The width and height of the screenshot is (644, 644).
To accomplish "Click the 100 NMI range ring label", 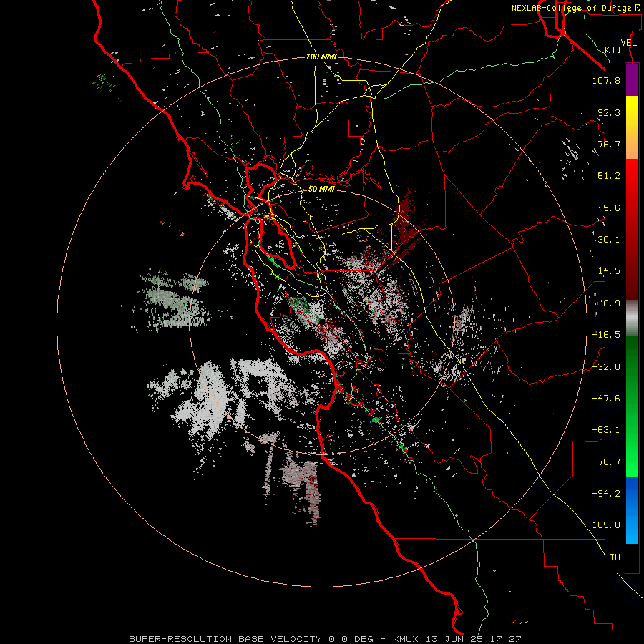I will pyautogui.click(x=321, y=57).
